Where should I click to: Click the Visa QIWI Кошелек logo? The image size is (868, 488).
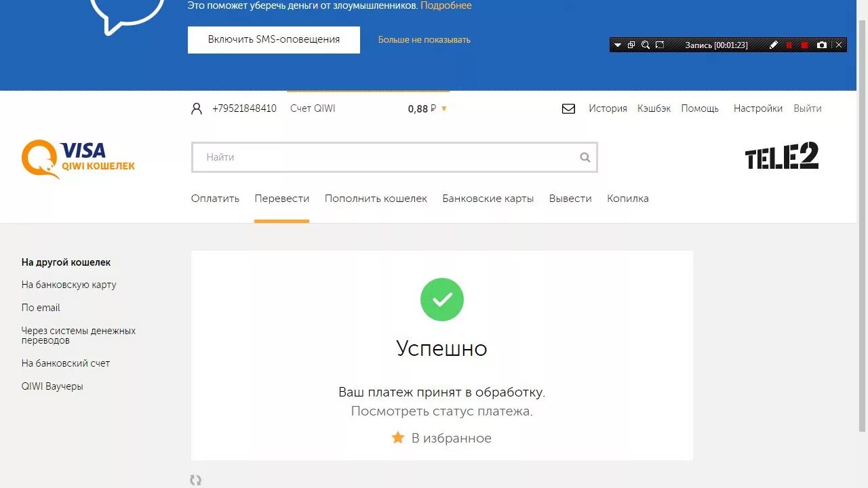[x=78, y=159]
